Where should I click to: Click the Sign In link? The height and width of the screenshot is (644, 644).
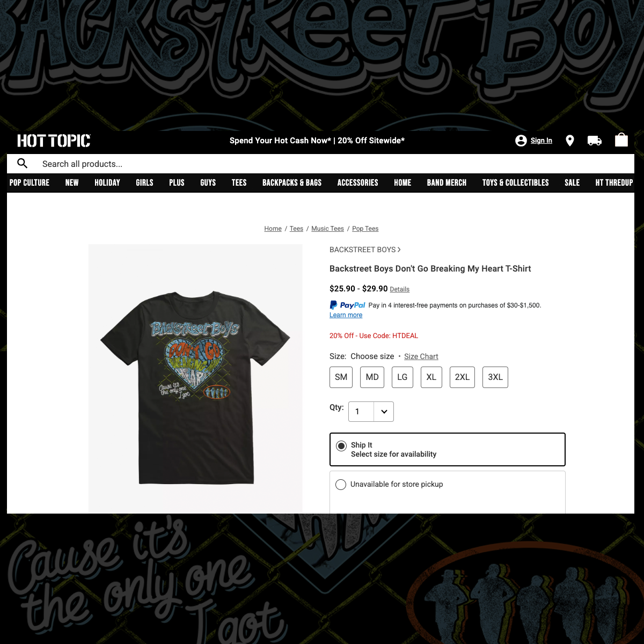tap(541, 141)
